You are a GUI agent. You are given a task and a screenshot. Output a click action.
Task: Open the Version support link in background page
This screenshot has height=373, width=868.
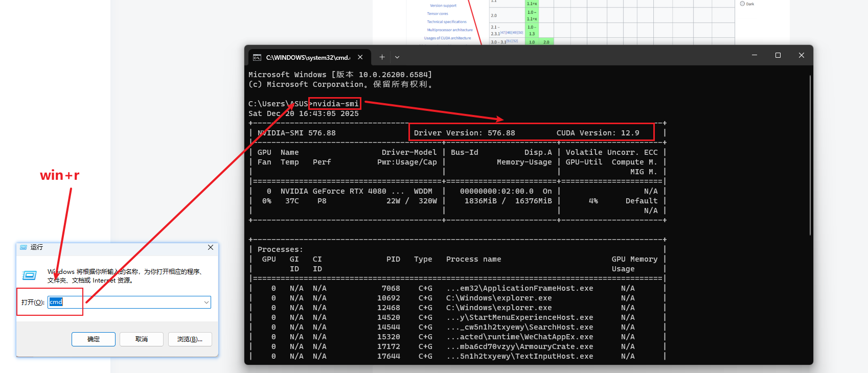[x=443, y=6]
